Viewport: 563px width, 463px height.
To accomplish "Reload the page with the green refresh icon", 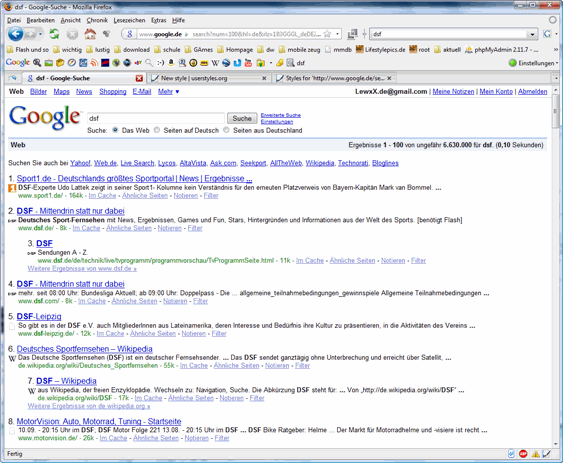I will coord(54,34).
